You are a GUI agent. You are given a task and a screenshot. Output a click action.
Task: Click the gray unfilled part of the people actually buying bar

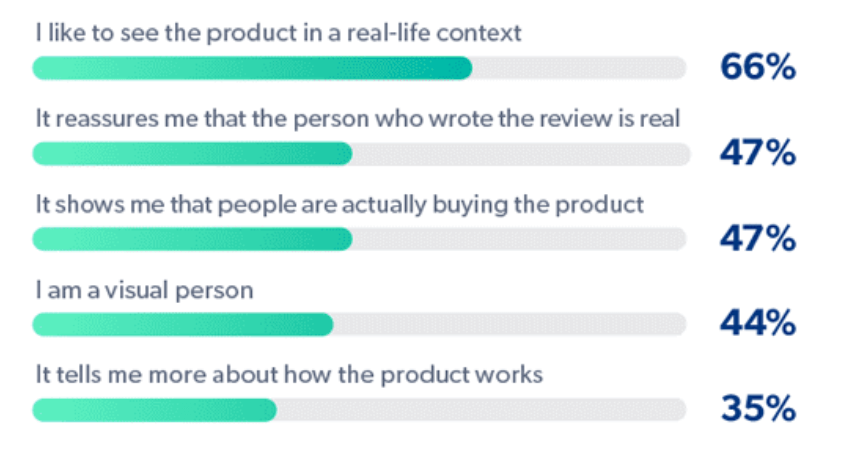(520, 239)
